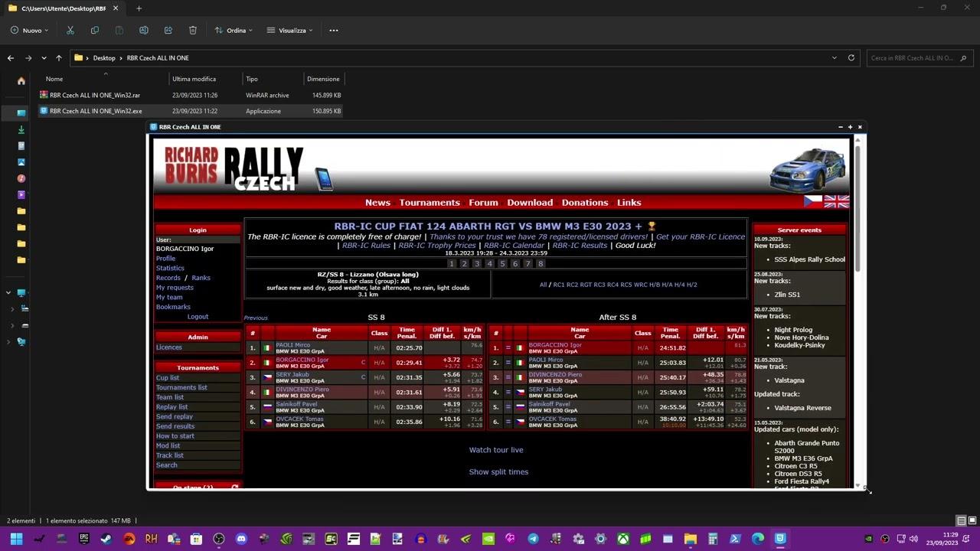Open Cup list under Tournaments
The image size is (980, 551).
(168, 378)
